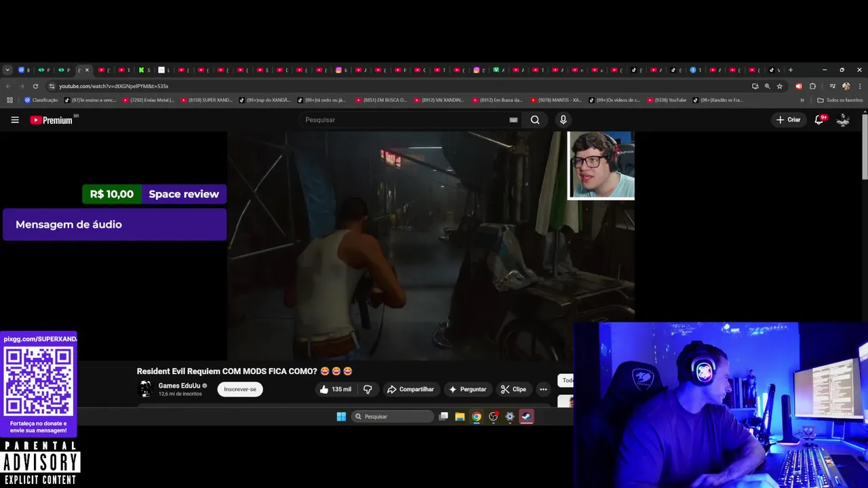This screenshot has width=868, height=488.
Task: Start voice search with microphone icon
Action: point(563,120)
